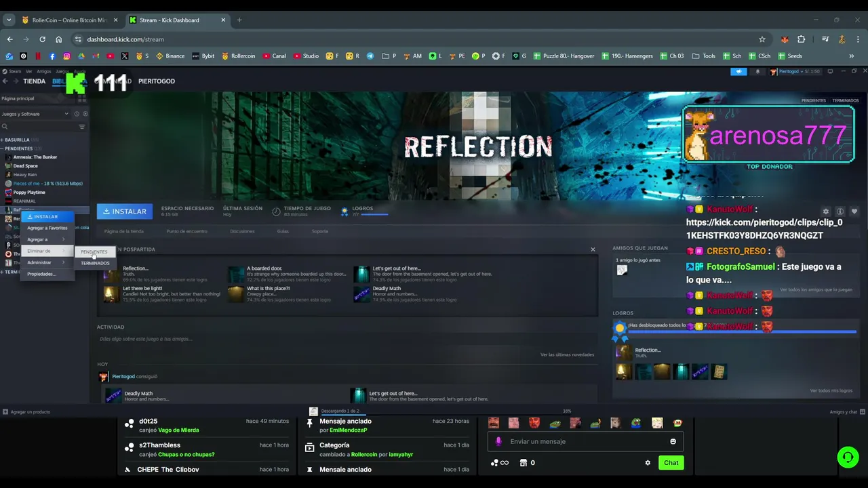Open the Administrar submenu
The width and height of the screenshot is (868, 488).
click(47, 262)
